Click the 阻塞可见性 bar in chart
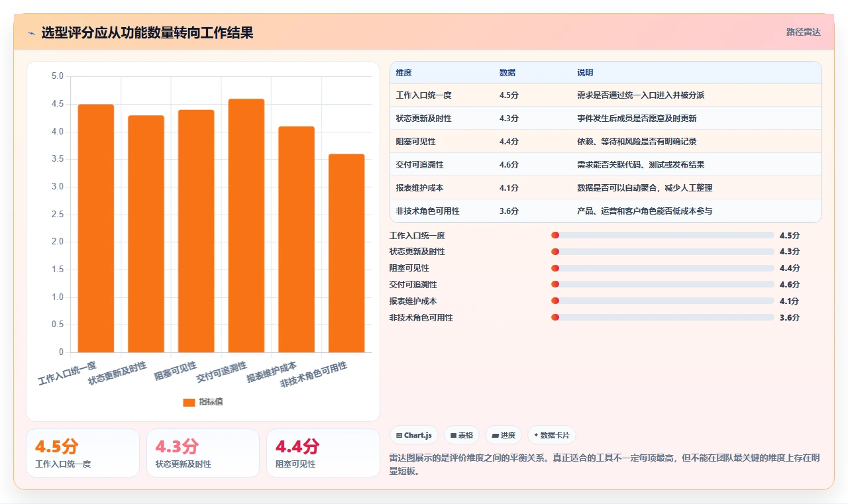 [x=196, y=231]
